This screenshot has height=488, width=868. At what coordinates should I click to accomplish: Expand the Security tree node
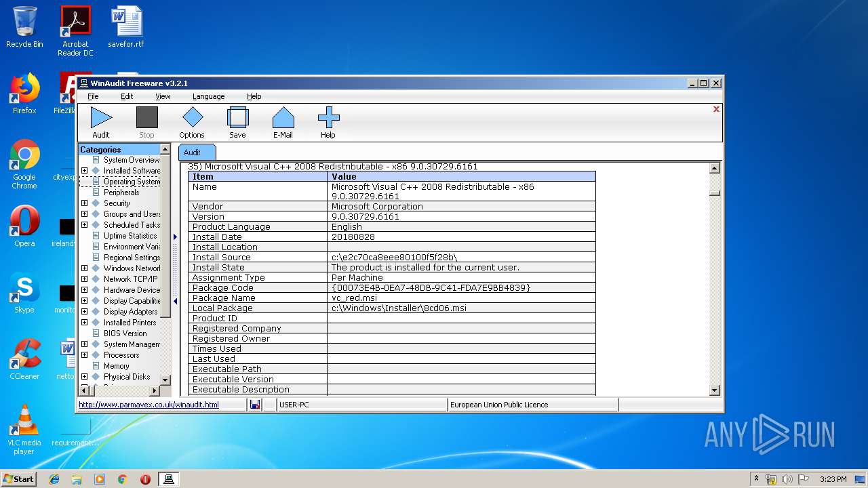coord(84,203)
